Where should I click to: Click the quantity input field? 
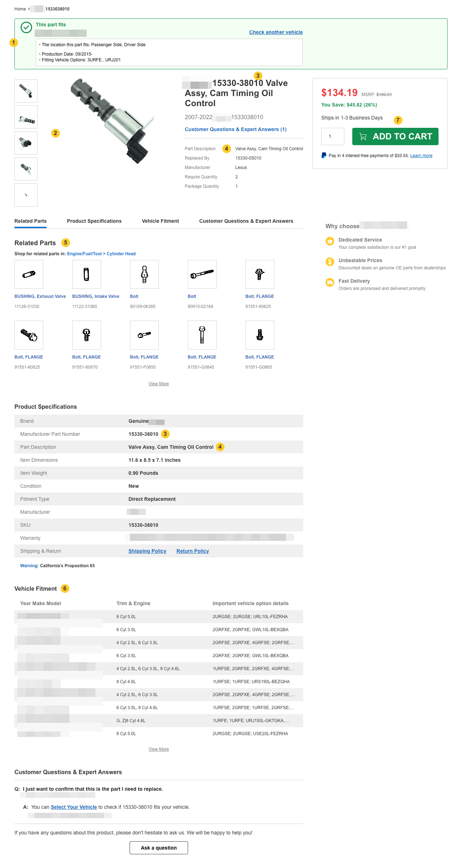tap(332, 136)
